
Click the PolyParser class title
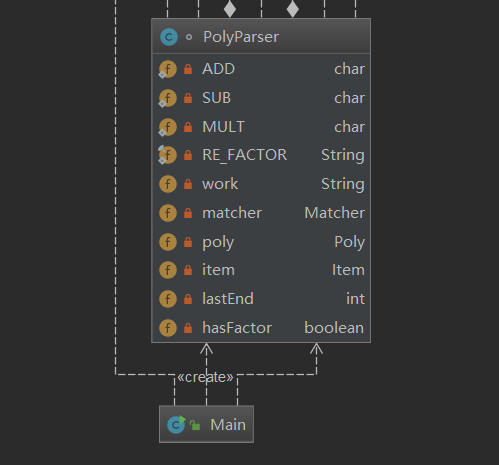click(241, 37)
